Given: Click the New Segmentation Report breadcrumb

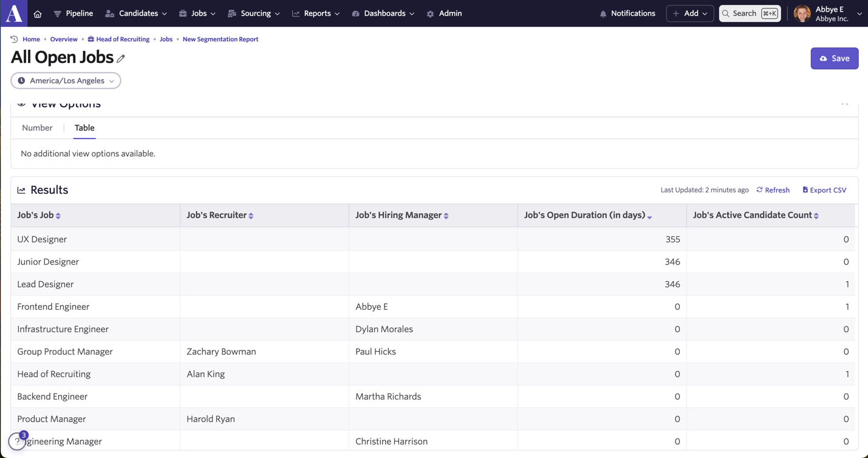Looking at the screenshot, I should point(220,39).
